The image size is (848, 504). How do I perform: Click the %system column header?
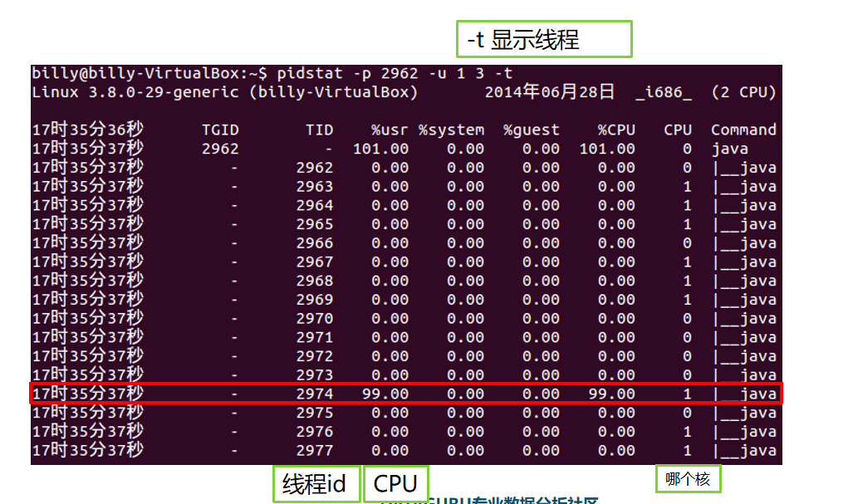451,130
